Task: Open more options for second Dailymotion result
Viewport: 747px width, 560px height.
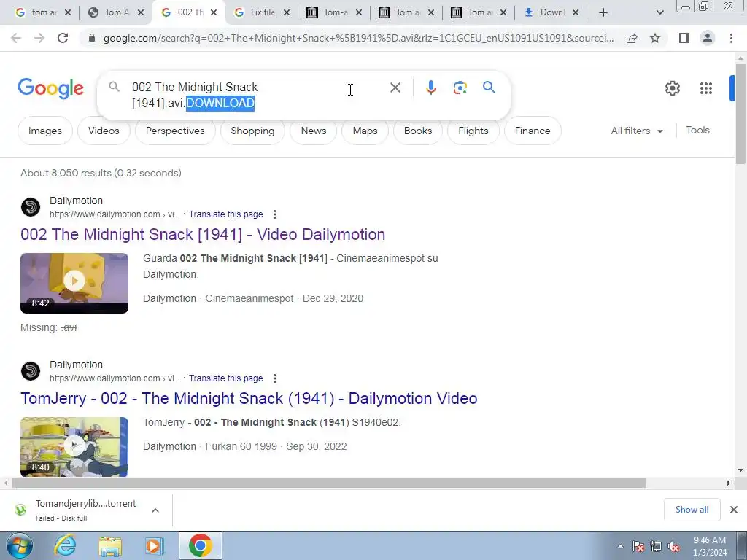Action: pyautogui.click(x=275, y=378)
